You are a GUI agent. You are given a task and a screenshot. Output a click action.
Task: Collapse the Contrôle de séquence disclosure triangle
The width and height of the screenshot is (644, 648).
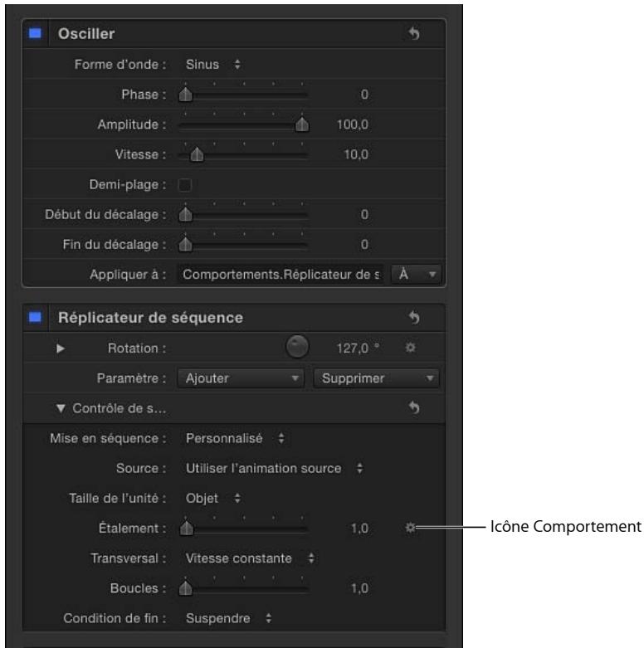coord(61,408)
